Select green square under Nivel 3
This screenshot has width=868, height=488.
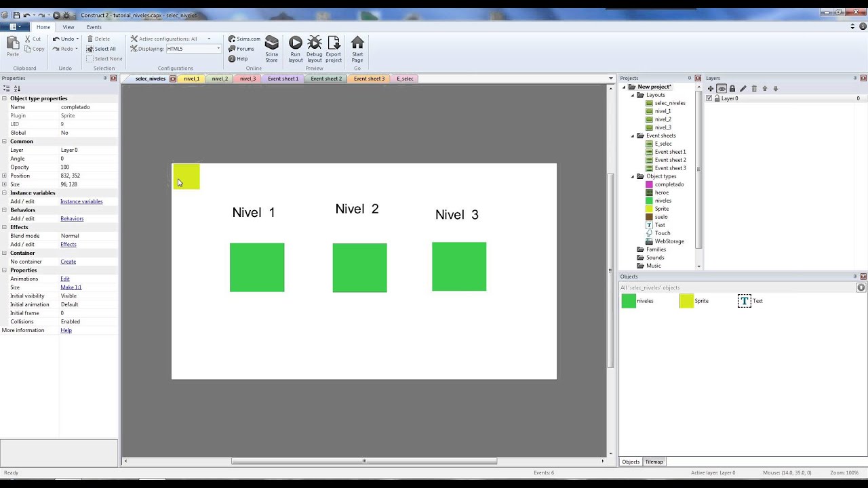click(x=459, y=266)
